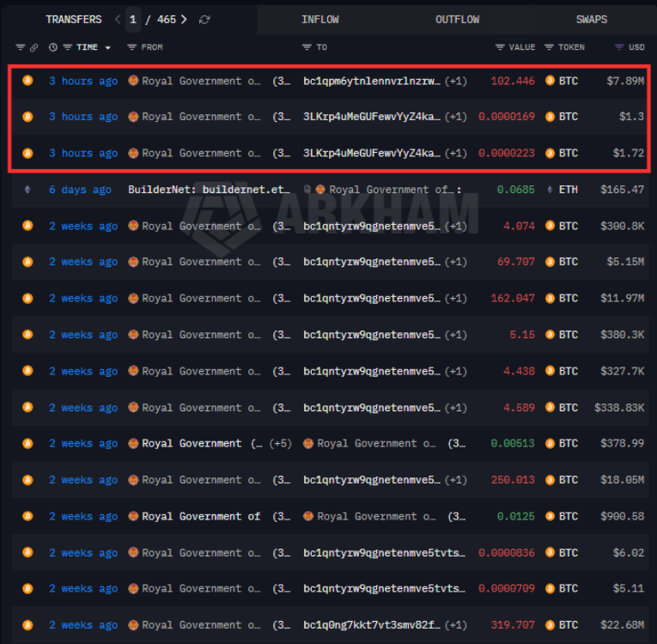Image resolution: width=657 pixels, height=644 pixels.
Task: Toggle the USD column filter
Action: tap(619, 47)
